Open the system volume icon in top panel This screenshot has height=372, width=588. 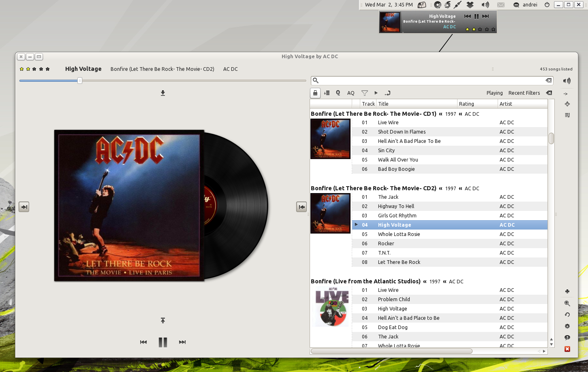click(485, 5)
